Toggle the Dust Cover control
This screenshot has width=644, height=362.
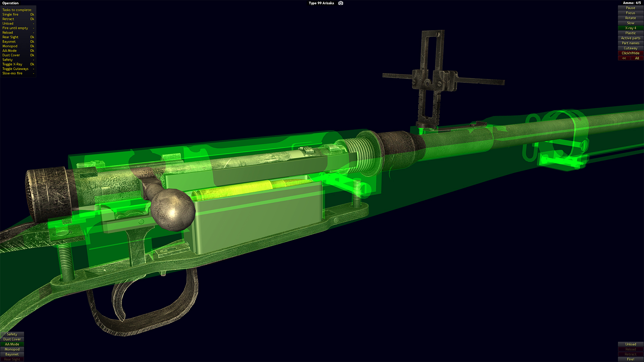(x=12, y=339)
